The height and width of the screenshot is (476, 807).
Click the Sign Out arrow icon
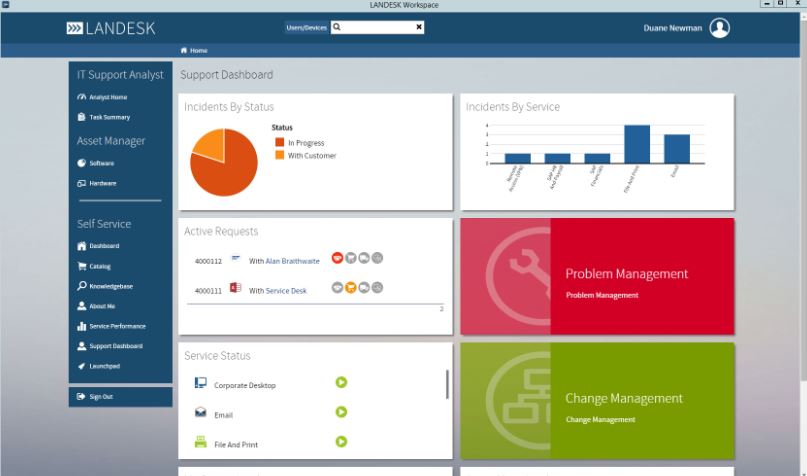coord(81,396)
